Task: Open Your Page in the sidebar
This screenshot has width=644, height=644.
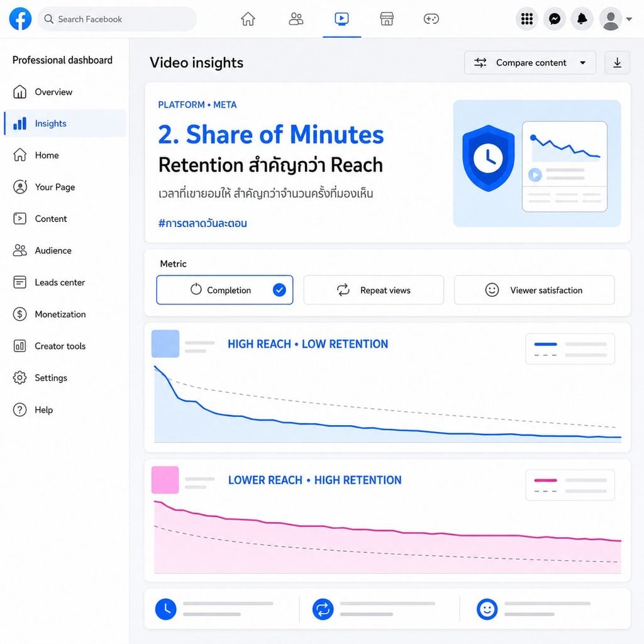Action: point(65,187)
